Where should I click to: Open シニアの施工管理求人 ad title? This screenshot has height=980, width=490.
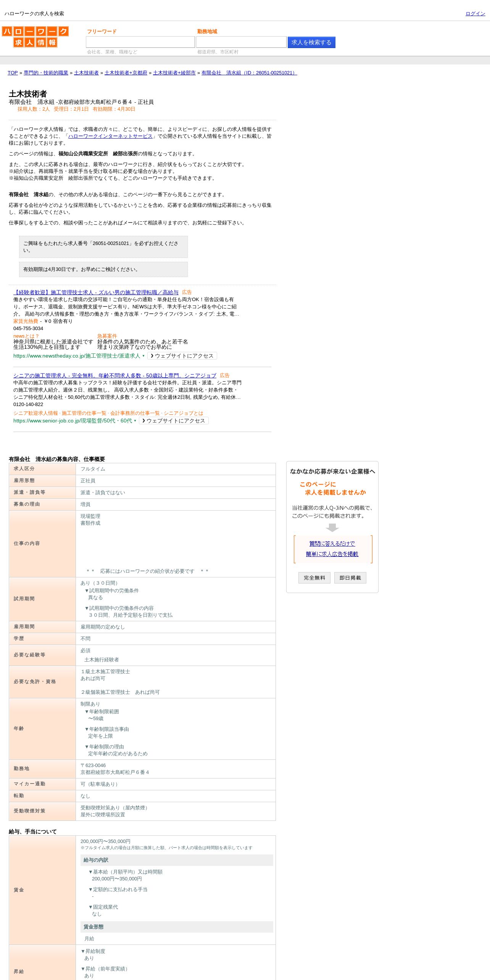tap(115, 376)
